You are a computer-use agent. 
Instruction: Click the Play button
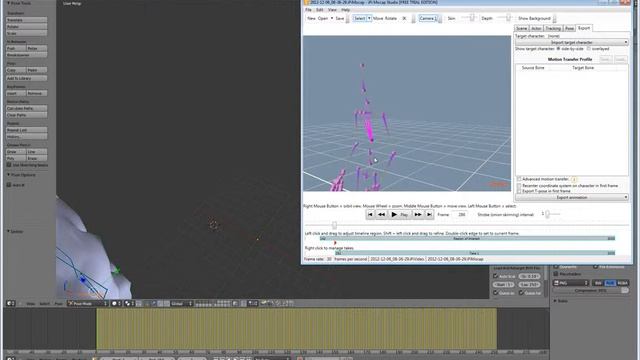(x=399, y=214)
